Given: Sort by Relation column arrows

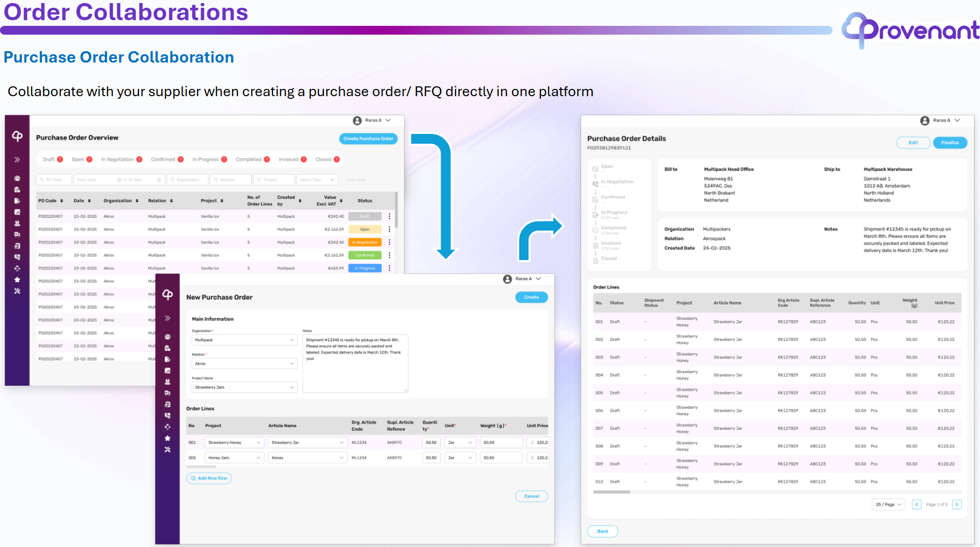Looking at the screenshot, I should [x=171, y=201].
